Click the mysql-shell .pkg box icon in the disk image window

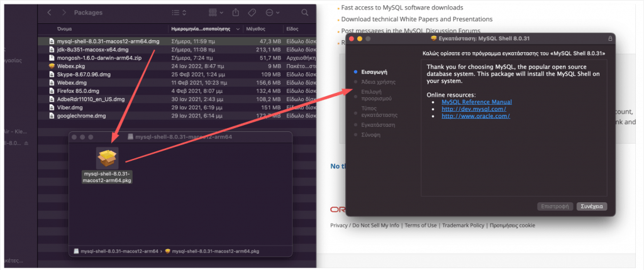[107, 158]
